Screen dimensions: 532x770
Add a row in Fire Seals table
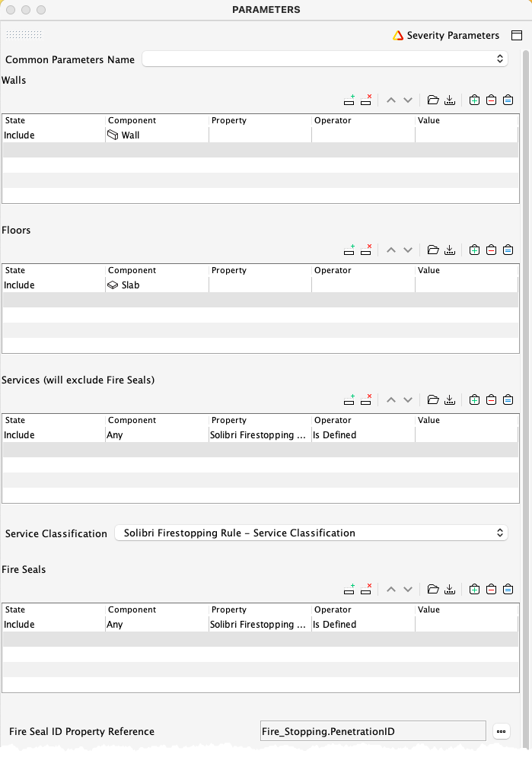point(349,589)
